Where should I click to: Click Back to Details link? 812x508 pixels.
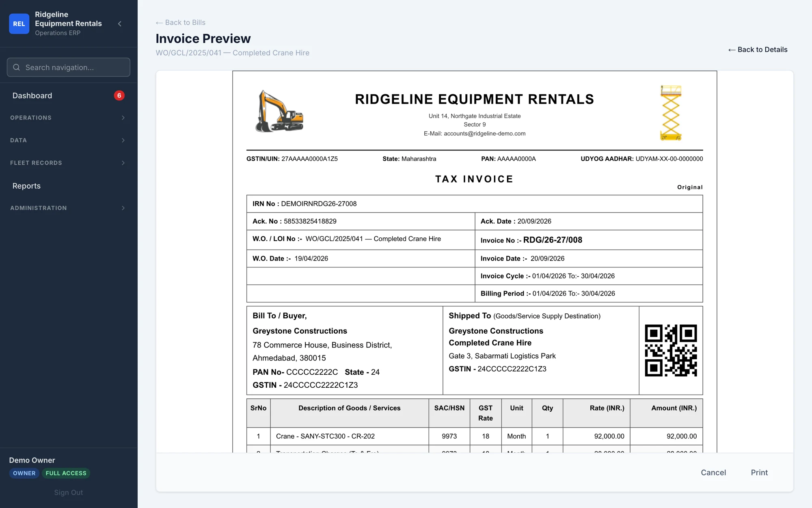point(758,50)
